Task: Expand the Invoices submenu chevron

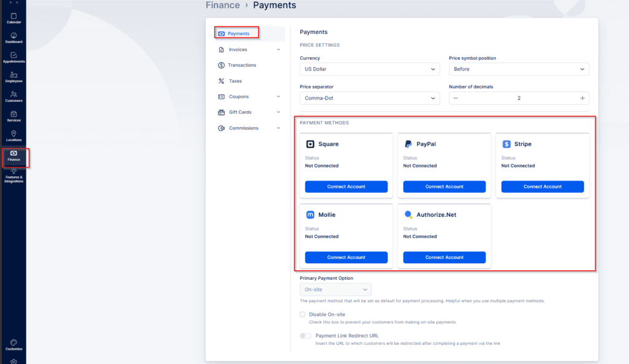Action: pos(278,50)
